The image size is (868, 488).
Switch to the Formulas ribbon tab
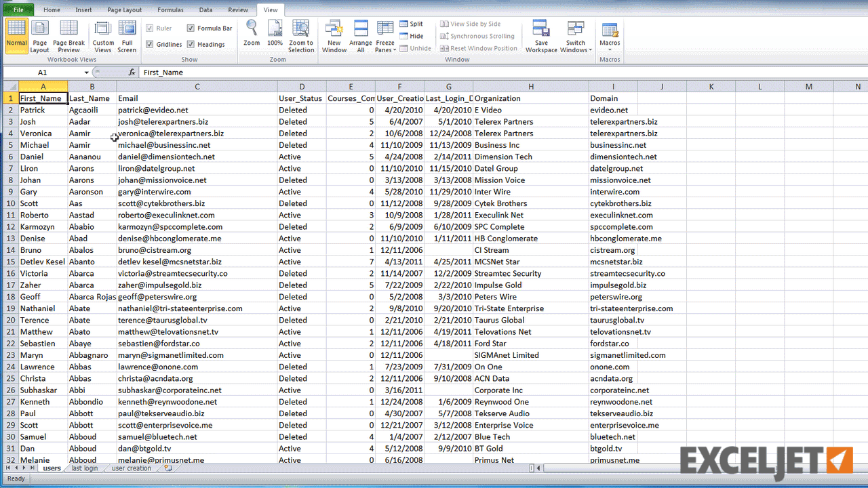170,9
